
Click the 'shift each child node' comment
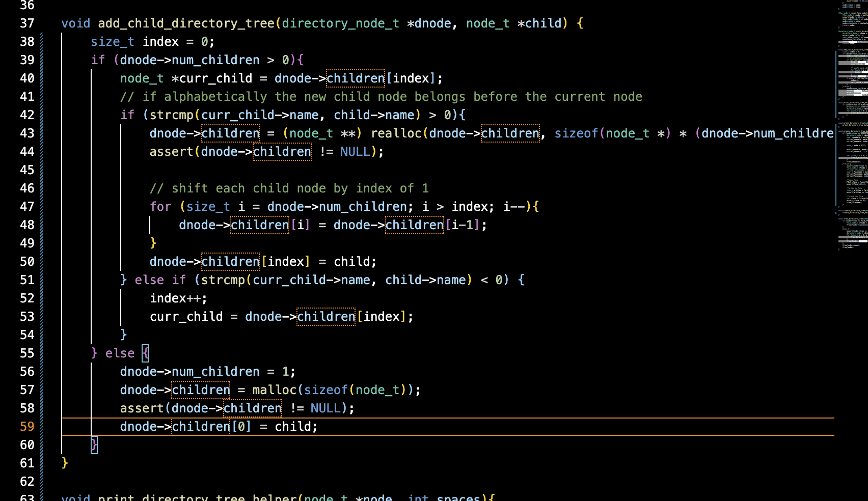(289, 188)
